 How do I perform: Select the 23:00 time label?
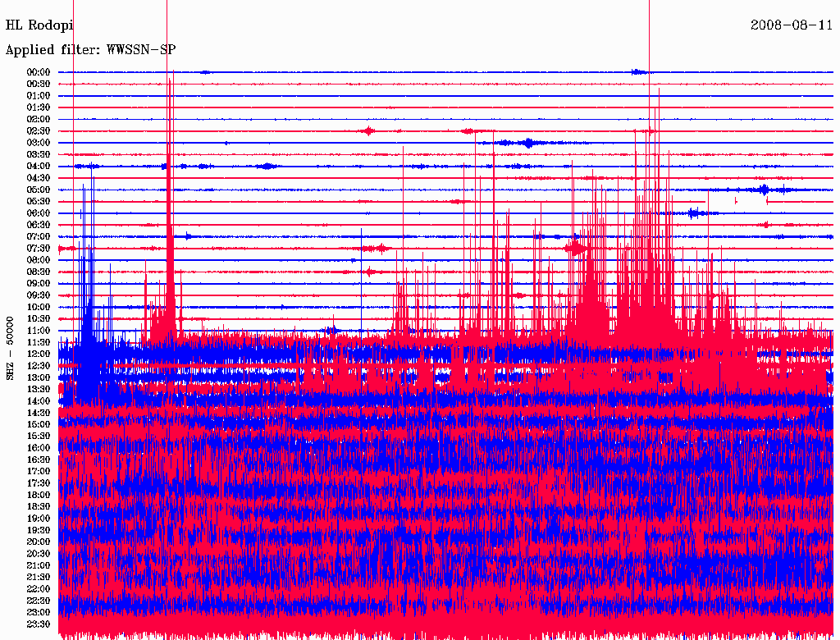click(x=39, y=613)
